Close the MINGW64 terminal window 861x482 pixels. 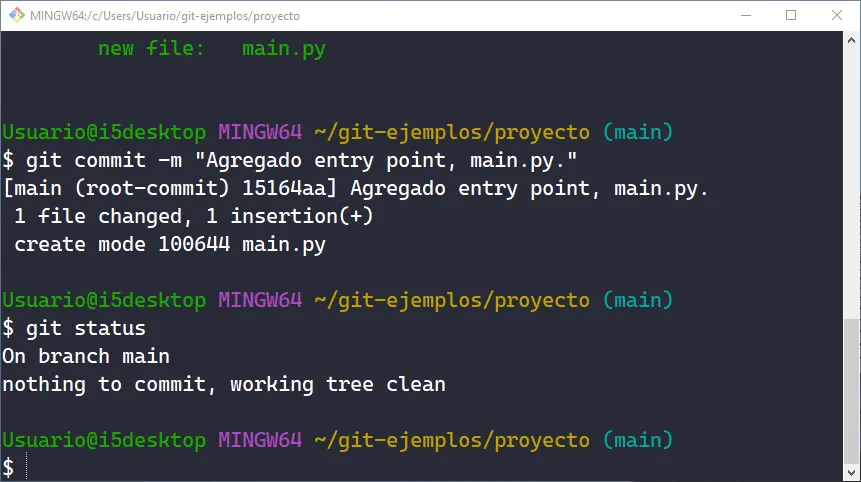837,16
